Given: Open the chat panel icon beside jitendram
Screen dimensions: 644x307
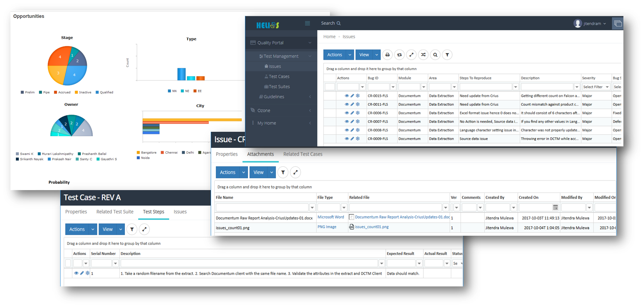Looking at the screenshot, I should [618, 23].
